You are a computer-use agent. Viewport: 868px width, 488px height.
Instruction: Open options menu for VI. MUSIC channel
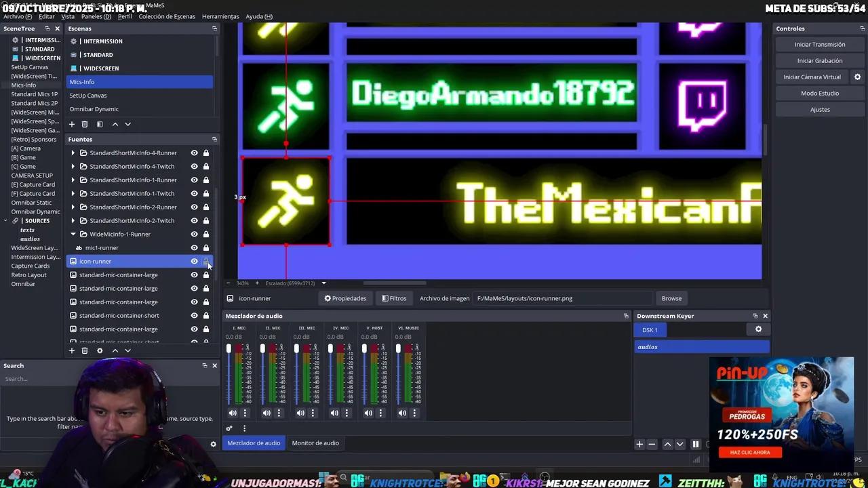414,413
